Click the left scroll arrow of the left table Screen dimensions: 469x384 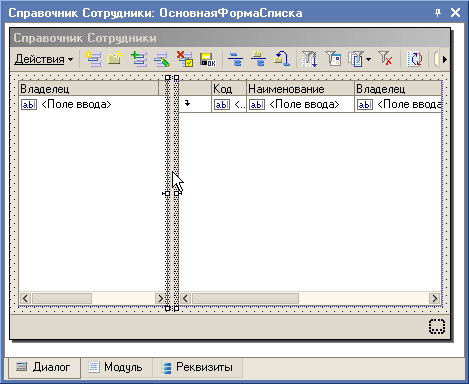click(25, 298)
